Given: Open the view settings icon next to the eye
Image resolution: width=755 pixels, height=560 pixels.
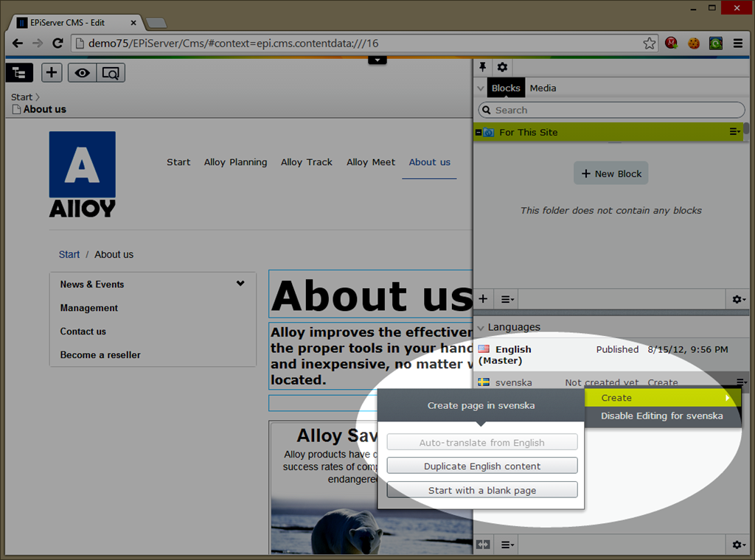Looking at the screenshot, I should pyautogui.click(x=111, y=72).
